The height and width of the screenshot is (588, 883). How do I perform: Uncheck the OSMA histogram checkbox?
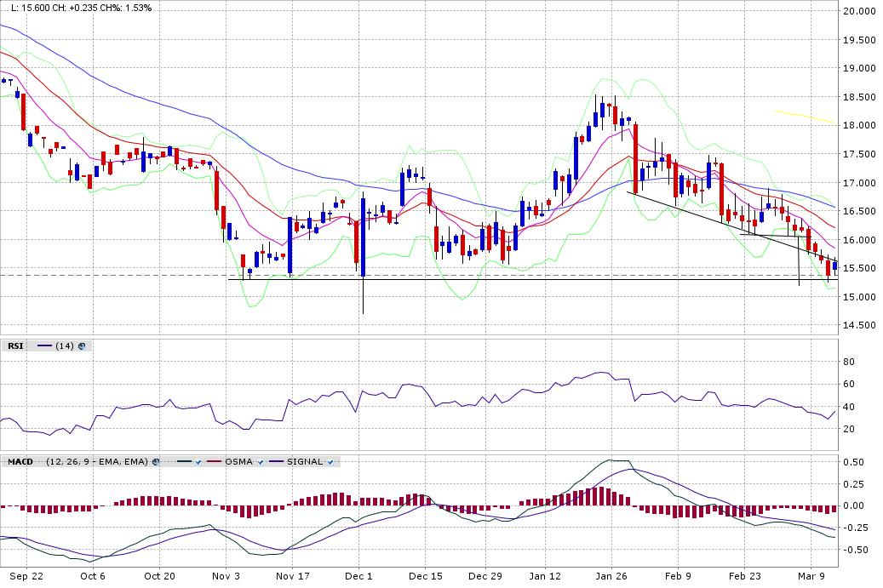pyautogui.click(x=261, y=462)
